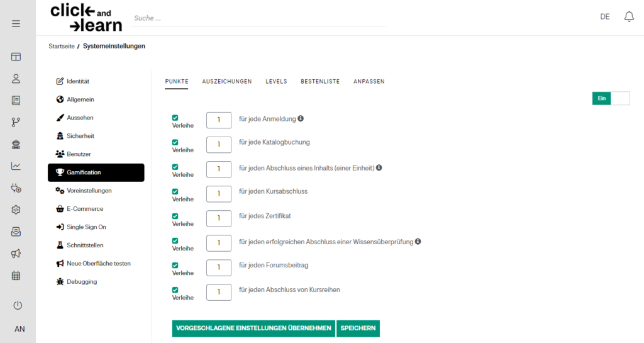Image resolution: width=644 pixels, height=343 pixels.
Task: Click the calendar icon in the sidebar
Action: tap(16, 276)
